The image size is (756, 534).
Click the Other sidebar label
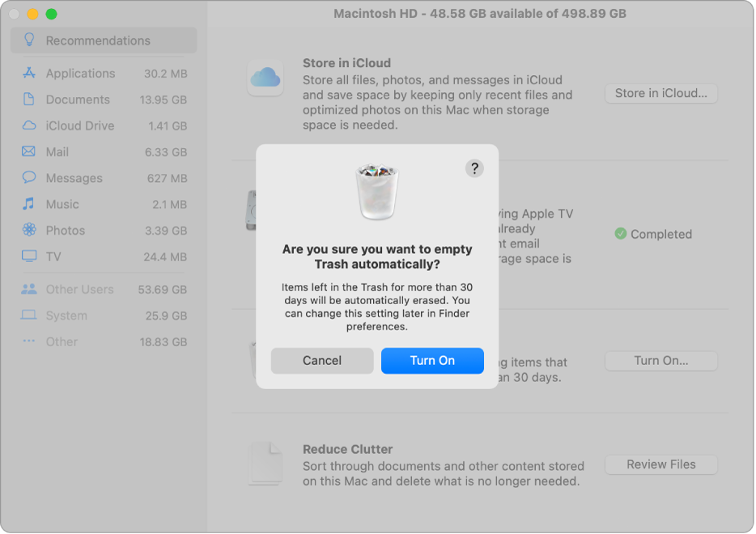[x=62, y=341]
